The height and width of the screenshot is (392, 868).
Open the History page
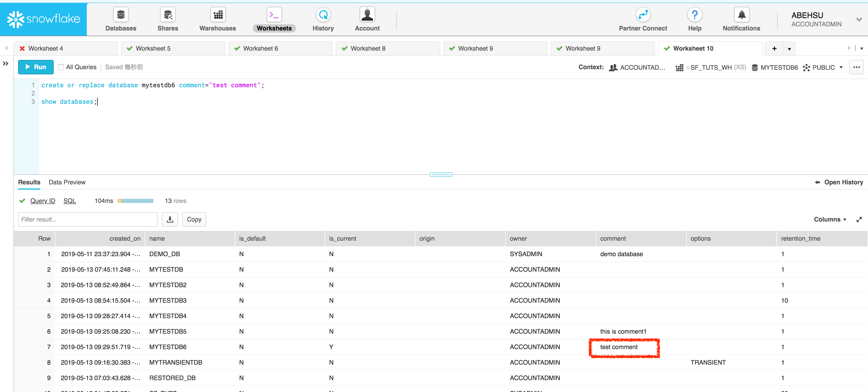point(323,20)
